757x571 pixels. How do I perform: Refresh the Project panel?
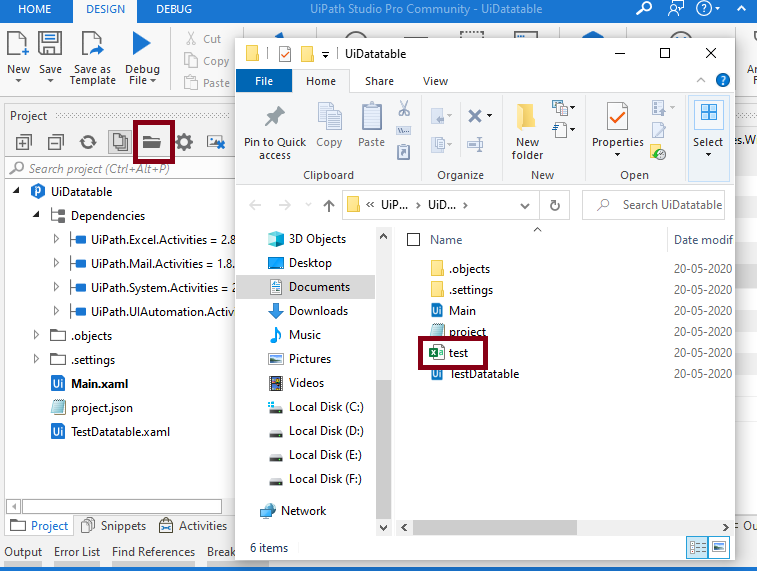(88, 142)
